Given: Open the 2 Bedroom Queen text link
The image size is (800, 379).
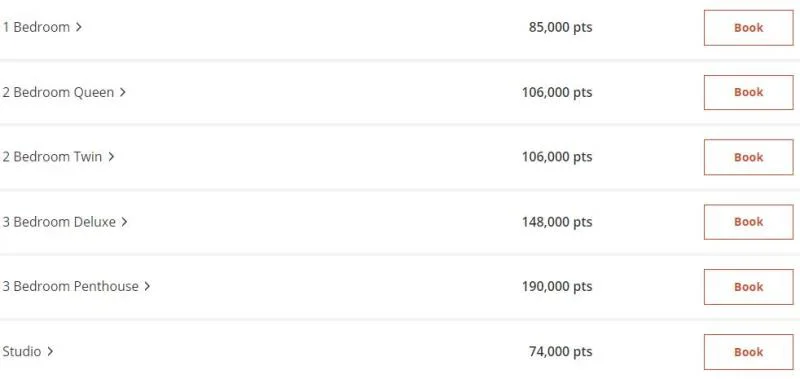Looking at the screenshot, I should (58, 92).
